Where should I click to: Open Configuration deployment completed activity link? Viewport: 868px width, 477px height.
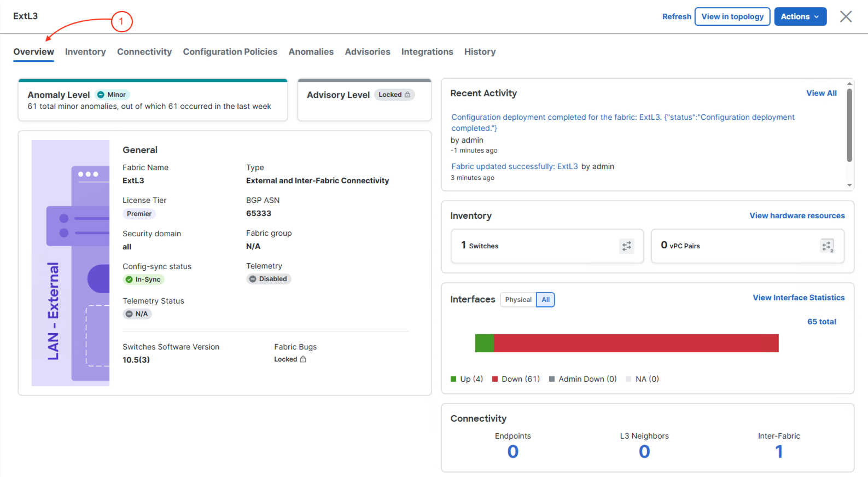623,123
